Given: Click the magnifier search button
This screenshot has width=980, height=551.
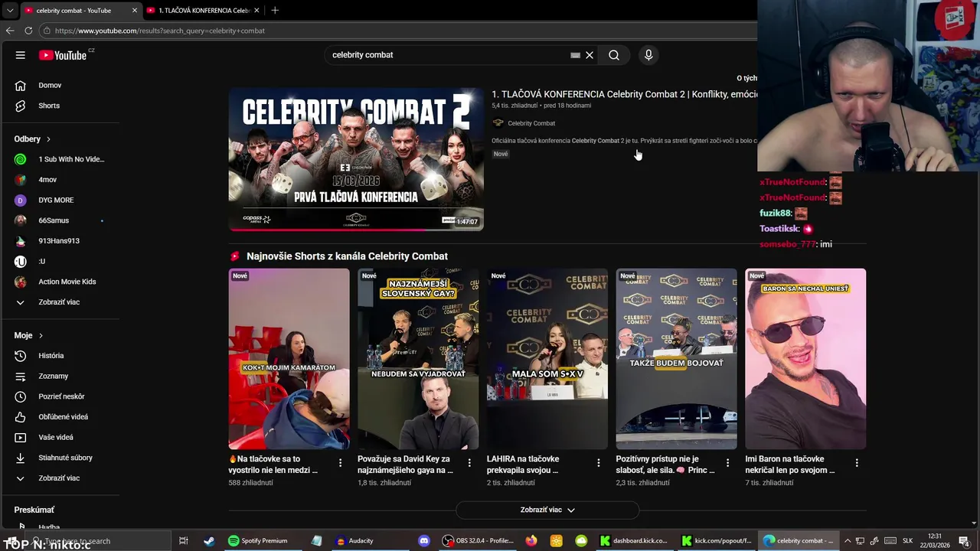Looking at the screenshot, I should [x=614, y=55].
